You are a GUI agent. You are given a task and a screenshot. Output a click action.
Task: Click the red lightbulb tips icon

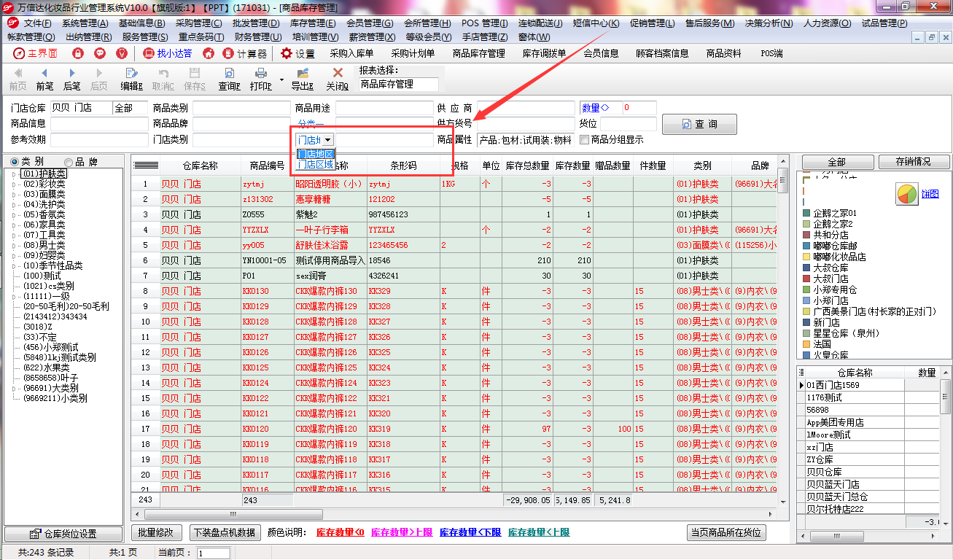pos(122,53)
